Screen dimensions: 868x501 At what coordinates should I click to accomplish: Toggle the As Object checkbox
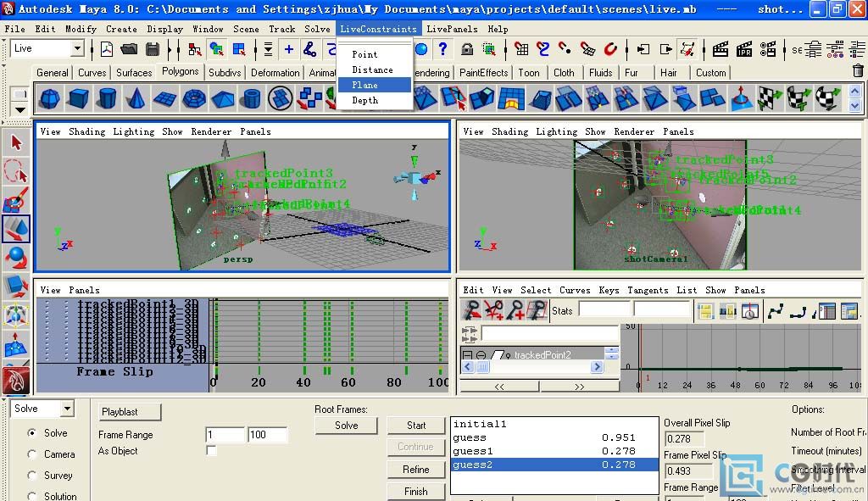pyautogui.click(x=211, y=451)
